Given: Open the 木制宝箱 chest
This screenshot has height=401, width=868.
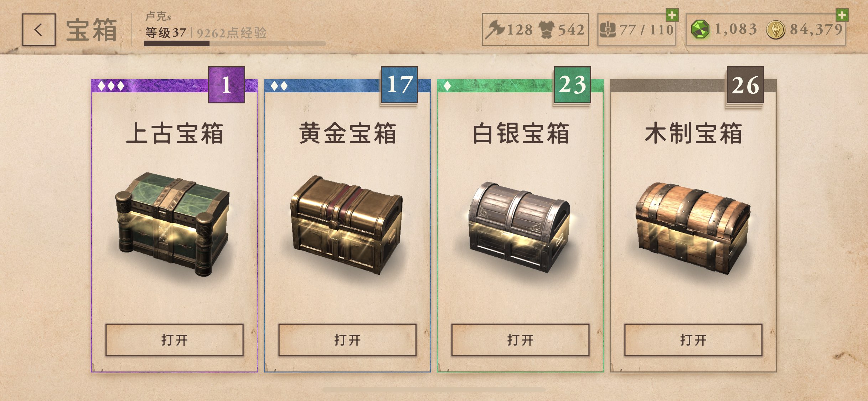Looking at the screenshot, I should pyautogui.click(x=693, y=340).
